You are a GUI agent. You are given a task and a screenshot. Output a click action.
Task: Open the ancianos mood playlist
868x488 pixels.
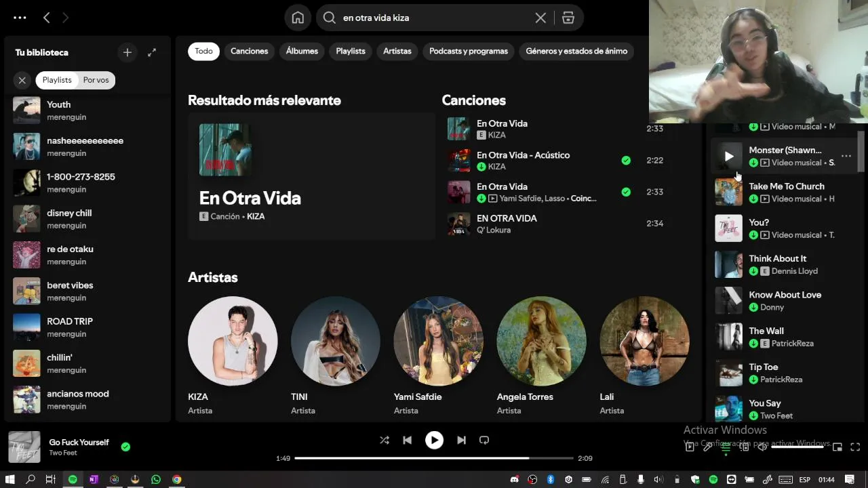87,400
